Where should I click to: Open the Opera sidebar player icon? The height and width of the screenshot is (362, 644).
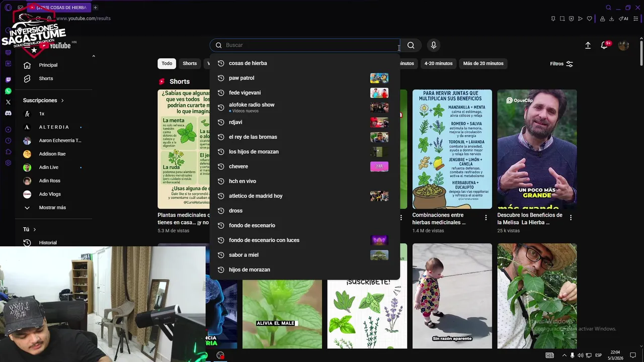8,130
